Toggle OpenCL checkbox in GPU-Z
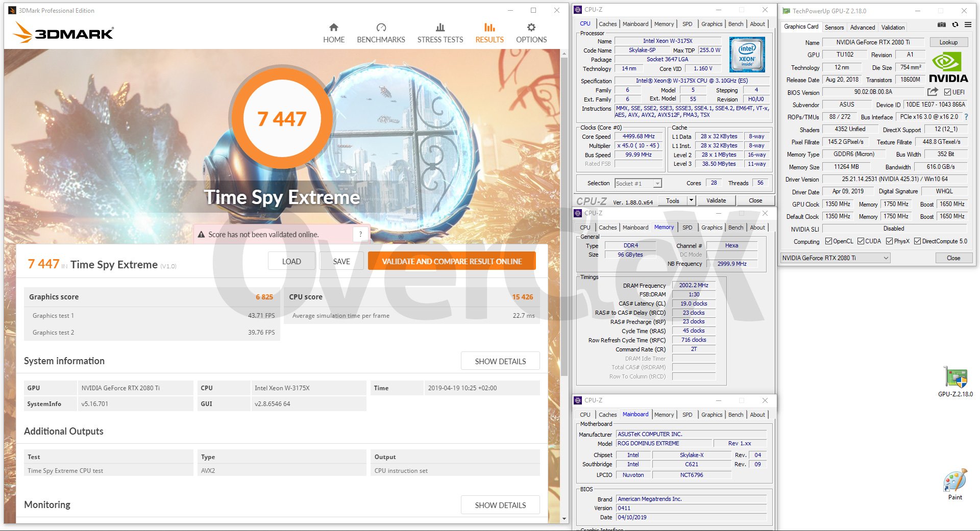The image size is (980, 531). click(828, 241)
